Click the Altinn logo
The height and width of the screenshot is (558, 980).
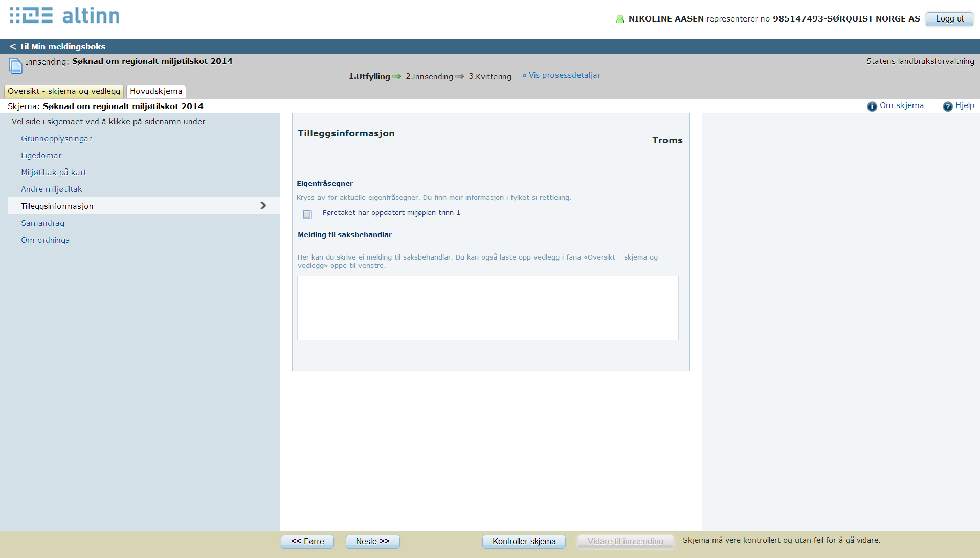(64, 15)
